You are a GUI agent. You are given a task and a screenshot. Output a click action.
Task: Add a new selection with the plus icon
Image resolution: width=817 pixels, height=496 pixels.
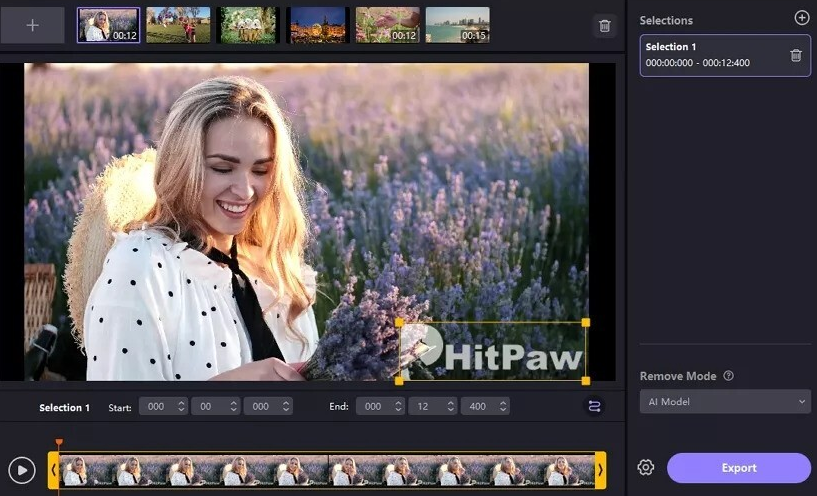[x=801, y=18]
